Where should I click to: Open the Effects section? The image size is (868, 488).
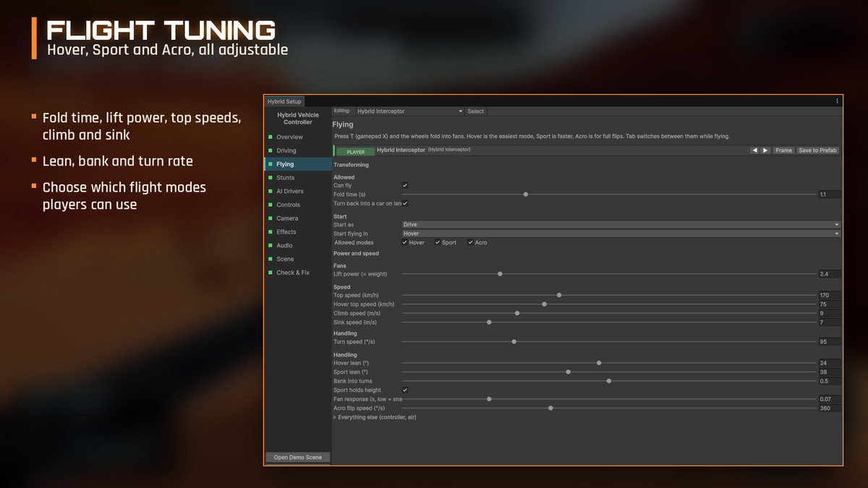(x=286, y=232)
